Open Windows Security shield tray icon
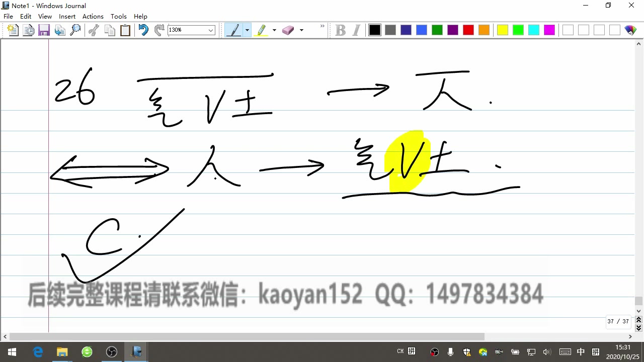 [x=467, y=352]
